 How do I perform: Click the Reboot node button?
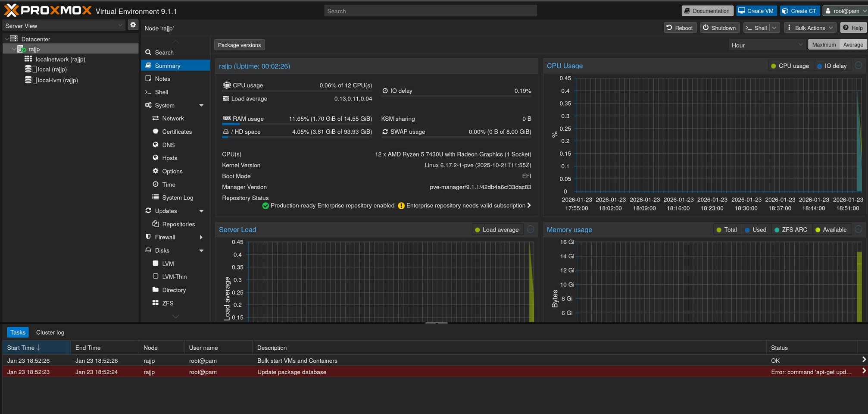(680, 28)
